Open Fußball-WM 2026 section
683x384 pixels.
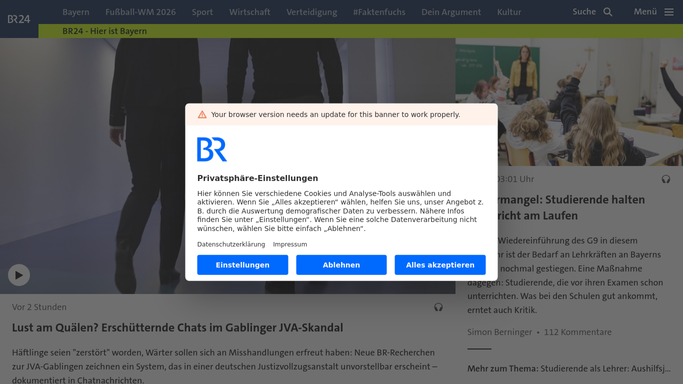coord(141,12)
